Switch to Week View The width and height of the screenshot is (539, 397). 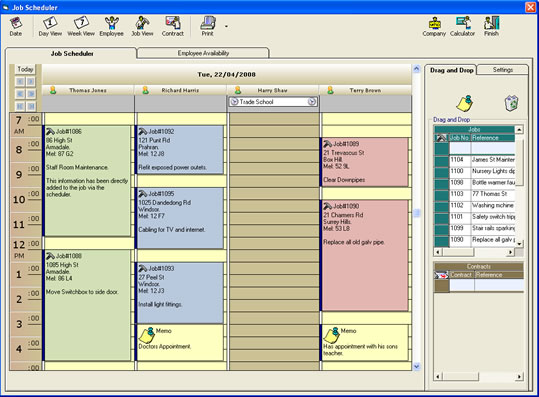[x=81, y=26]
